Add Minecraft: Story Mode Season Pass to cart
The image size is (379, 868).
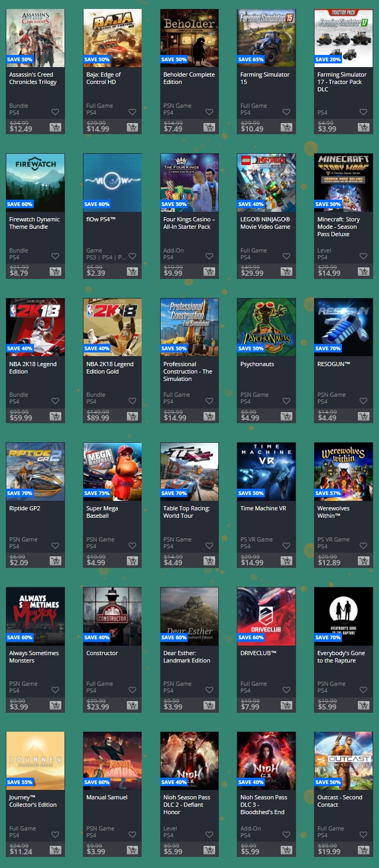tap(364, 272)
